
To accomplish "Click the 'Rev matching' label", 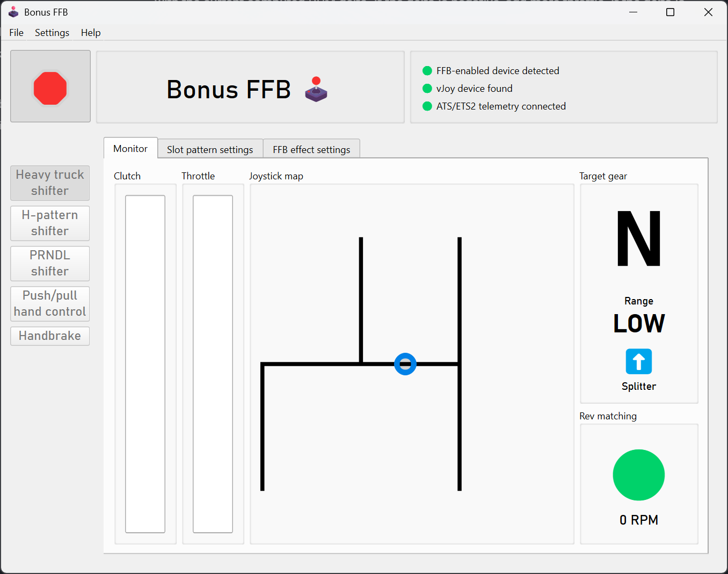I will (608, 416).
